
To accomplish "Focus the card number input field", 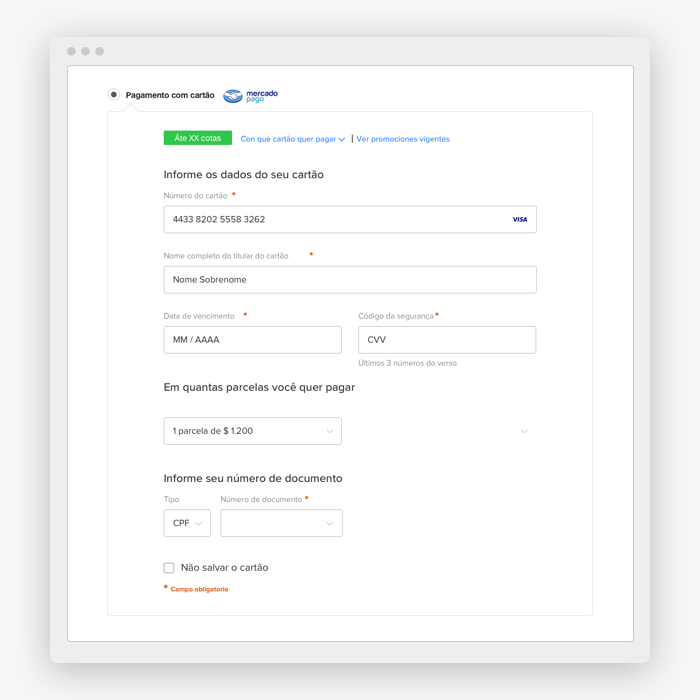I will [x=350, y=219].
